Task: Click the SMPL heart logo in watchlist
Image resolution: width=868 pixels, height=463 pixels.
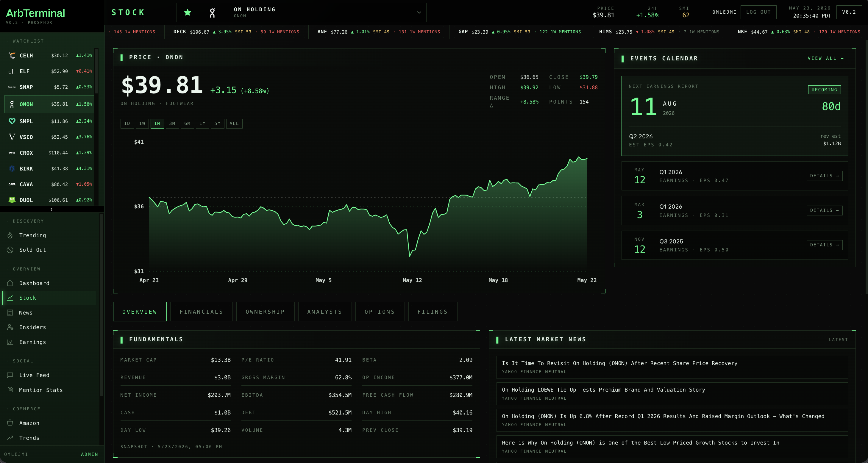Action: tap(12, 121)
